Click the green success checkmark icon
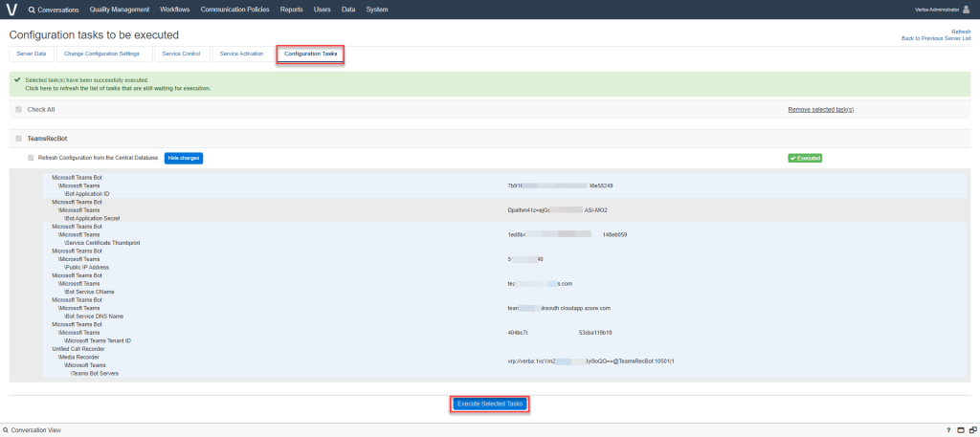980x437 pixels. (x=17, y=80)
